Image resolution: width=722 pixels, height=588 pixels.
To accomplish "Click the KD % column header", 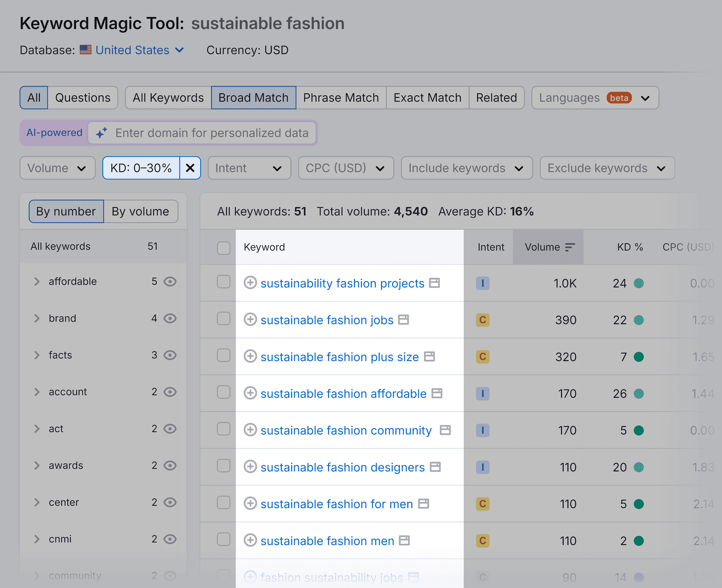I will point(630,247).
